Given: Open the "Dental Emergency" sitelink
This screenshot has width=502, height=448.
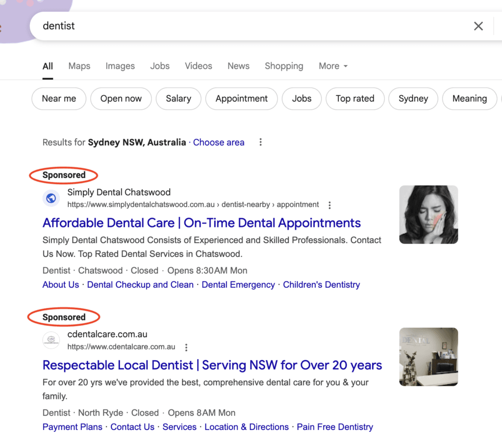Looking at the screenshot, I should [238, 285].
